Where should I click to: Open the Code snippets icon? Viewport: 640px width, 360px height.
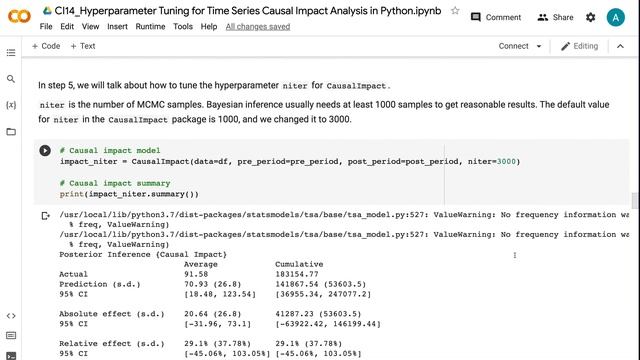click(11, 316)
